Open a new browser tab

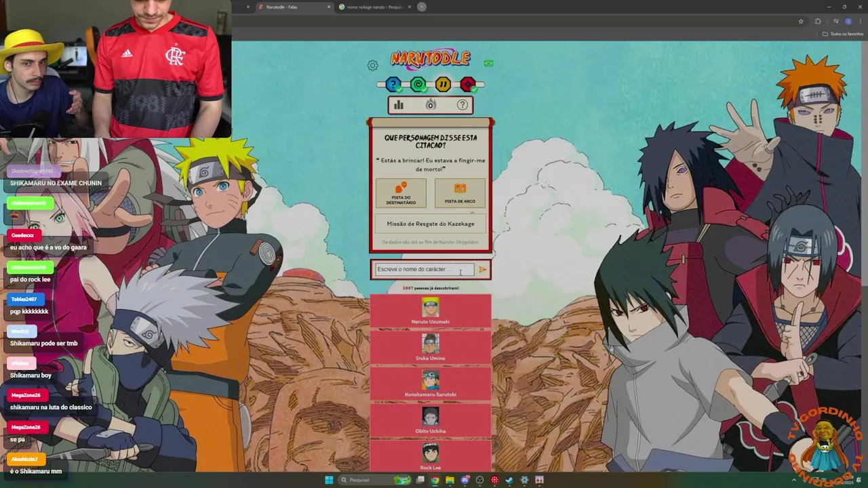coord(422,7)
